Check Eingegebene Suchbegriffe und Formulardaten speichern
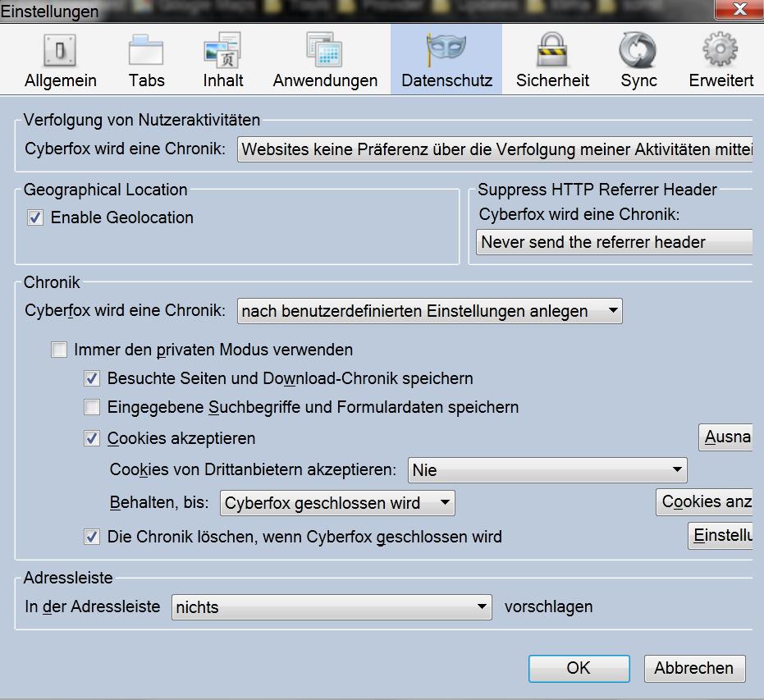This screenshot has width=764, height=700. pyautogui.click(x=92, y=407)
